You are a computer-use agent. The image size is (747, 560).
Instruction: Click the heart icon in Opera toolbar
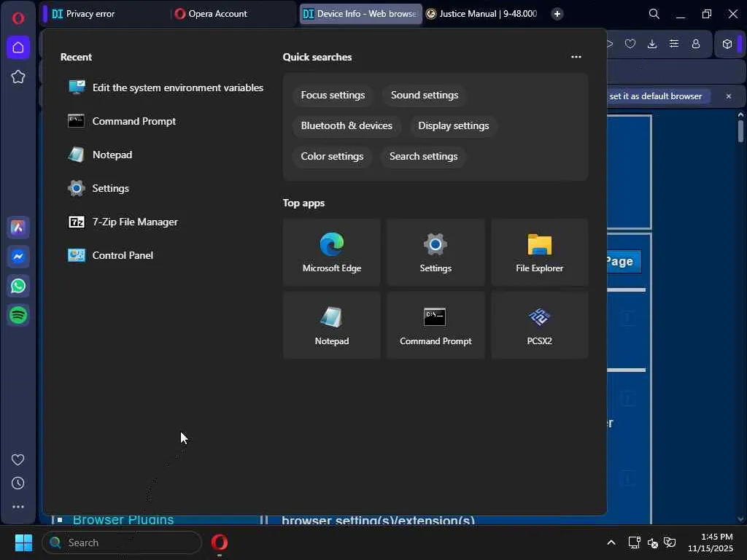[x=630, y=44]
